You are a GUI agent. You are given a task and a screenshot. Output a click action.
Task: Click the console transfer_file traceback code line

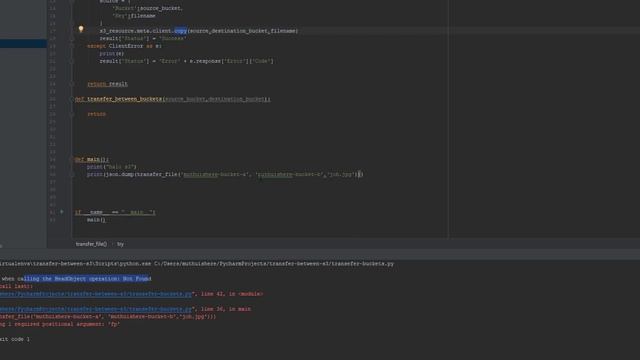coord(108,316)
